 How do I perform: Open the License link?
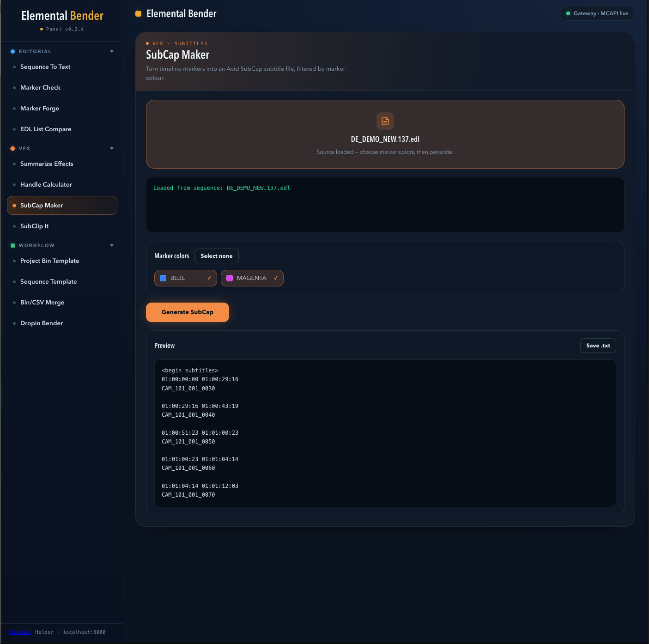click(x=20, y=632)
